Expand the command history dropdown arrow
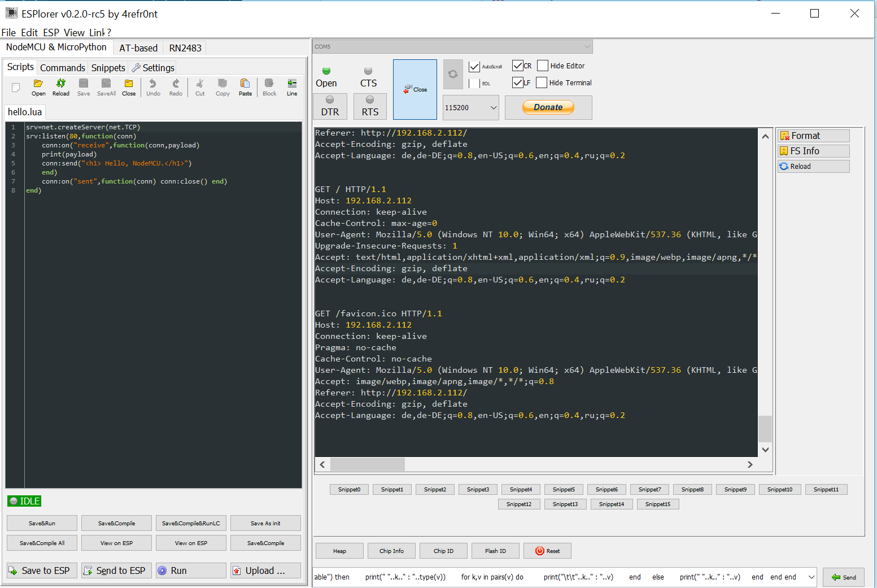The image size is (877, 588). (811, 577)
